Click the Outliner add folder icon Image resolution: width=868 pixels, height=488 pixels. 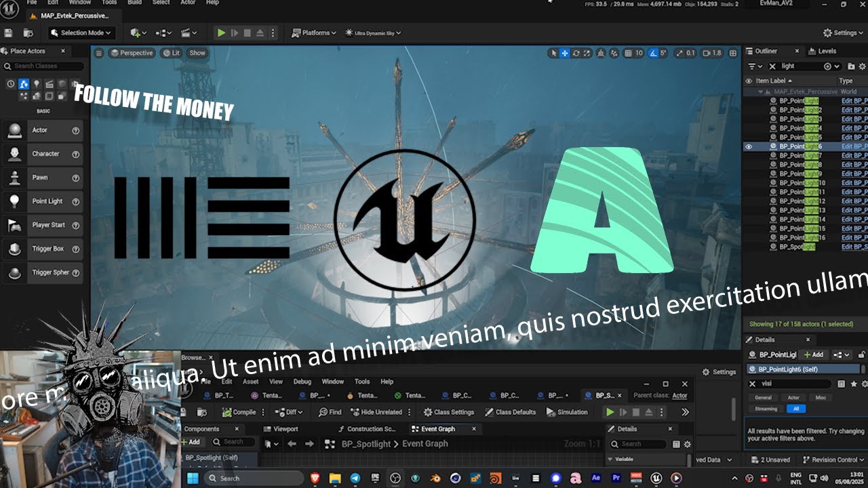point(852,66)
